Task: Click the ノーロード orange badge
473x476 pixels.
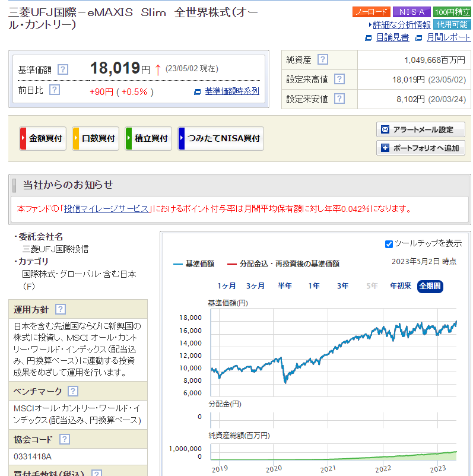Action: pos(371,12)
